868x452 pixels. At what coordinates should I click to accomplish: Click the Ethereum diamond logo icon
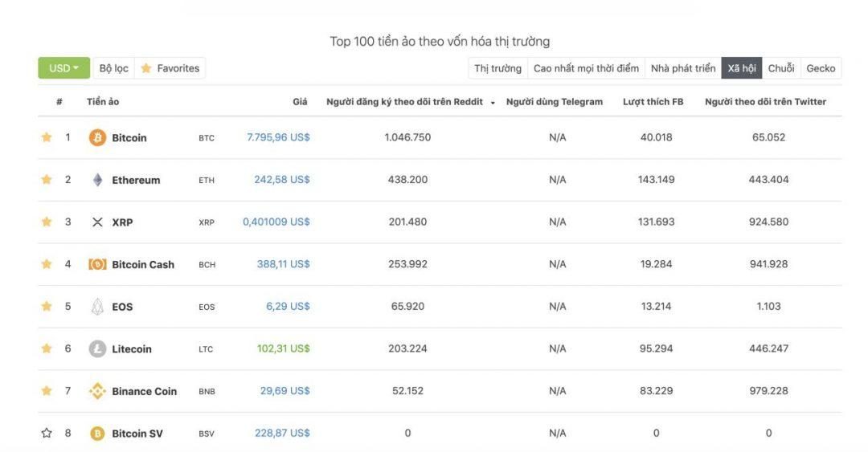pos(97,180)
